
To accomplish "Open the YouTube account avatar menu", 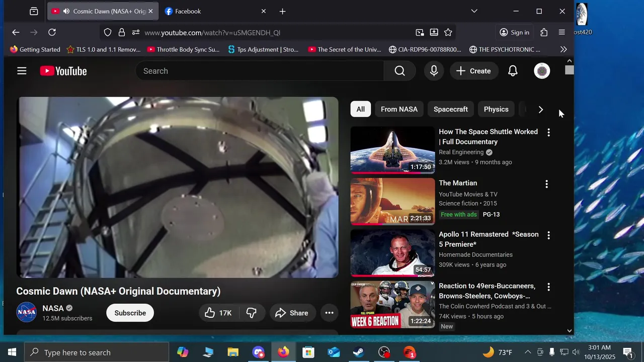I will (x=542, y=71).
